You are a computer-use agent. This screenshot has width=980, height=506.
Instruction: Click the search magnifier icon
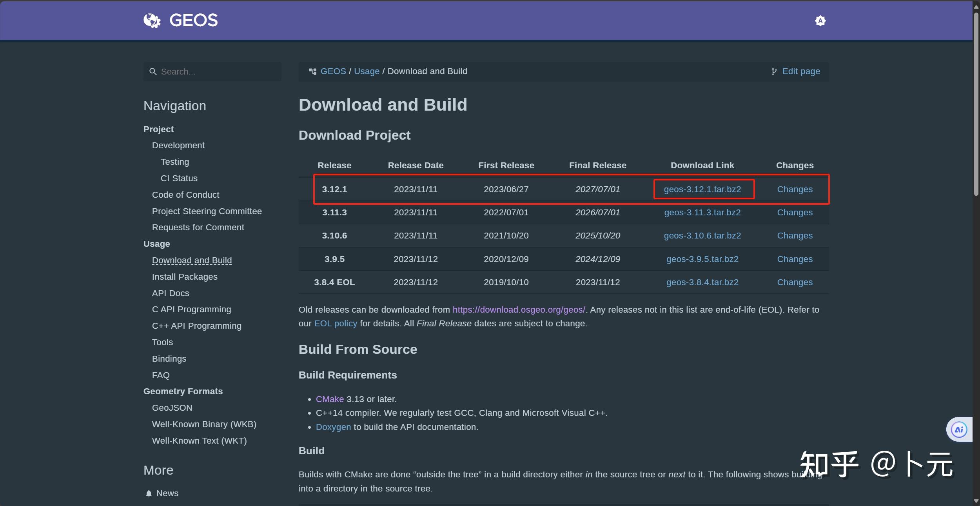153,72
